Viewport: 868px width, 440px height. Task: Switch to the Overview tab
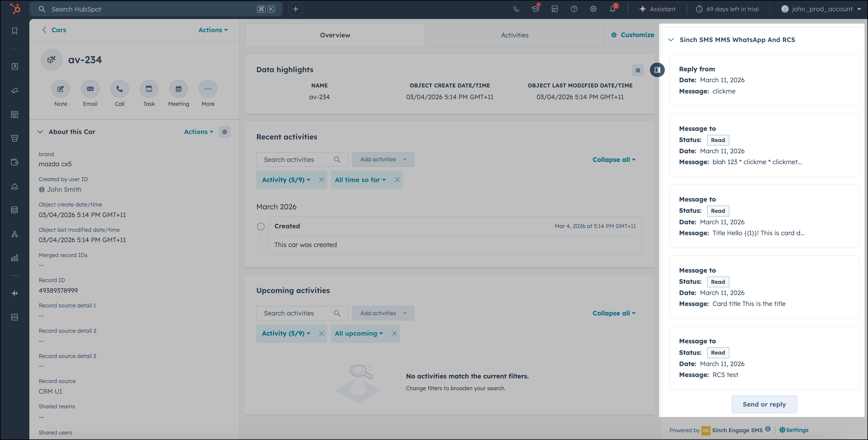pos(335,35)
